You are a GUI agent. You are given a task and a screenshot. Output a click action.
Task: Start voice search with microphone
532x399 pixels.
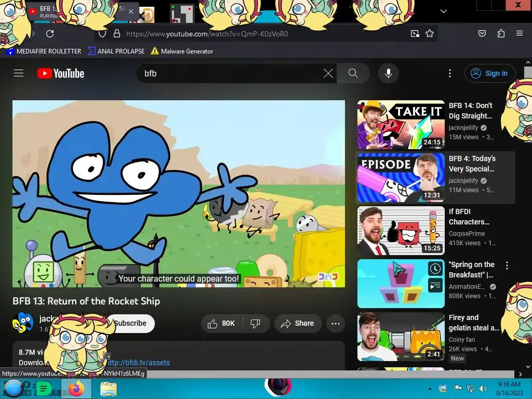(x=389, y=73)
